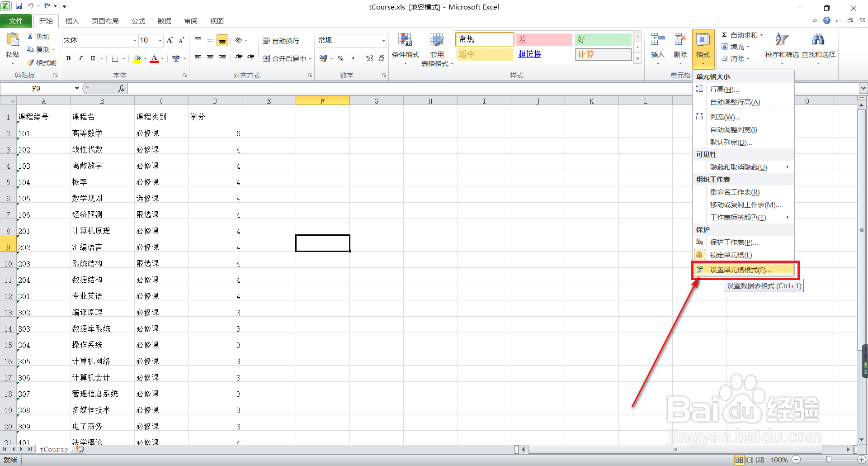Viewport: 868px width, 466px height.
Task: Click the Delete cells (删除) icon
Action: point(680,40)
